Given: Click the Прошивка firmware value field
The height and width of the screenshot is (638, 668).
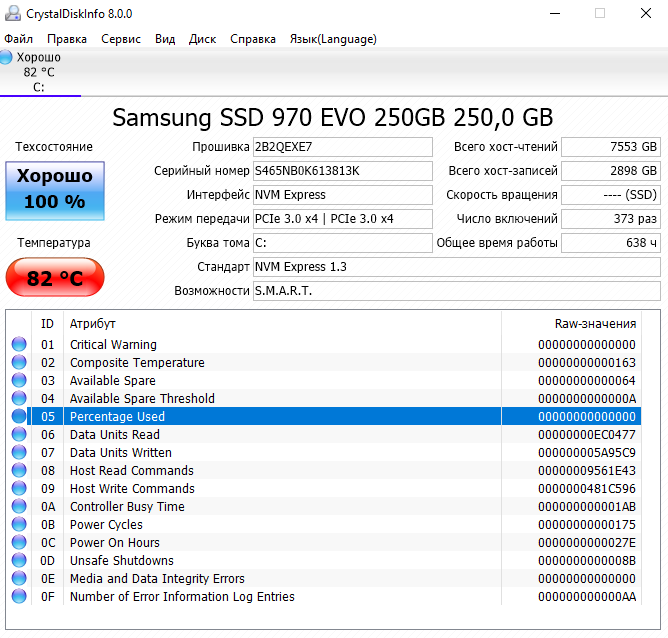Looking at the screenshot, I should coord(342,147).
